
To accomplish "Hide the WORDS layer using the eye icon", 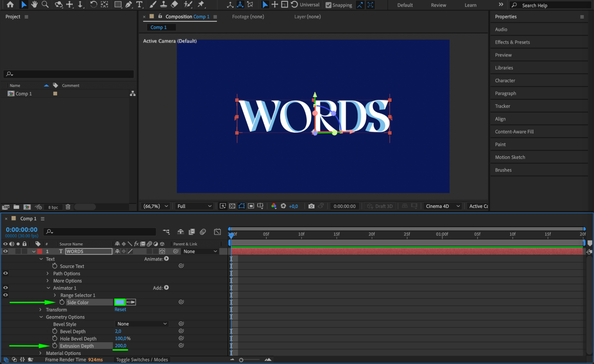I will [x=5, y=251].
